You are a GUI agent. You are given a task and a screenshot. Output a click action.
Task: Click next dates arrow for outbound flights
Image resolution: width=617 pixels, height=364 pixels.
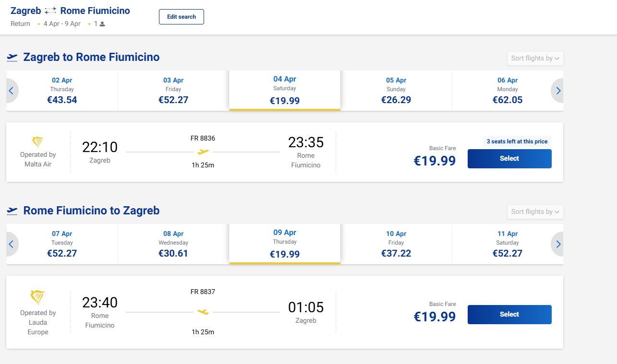(x=557, y=91)
